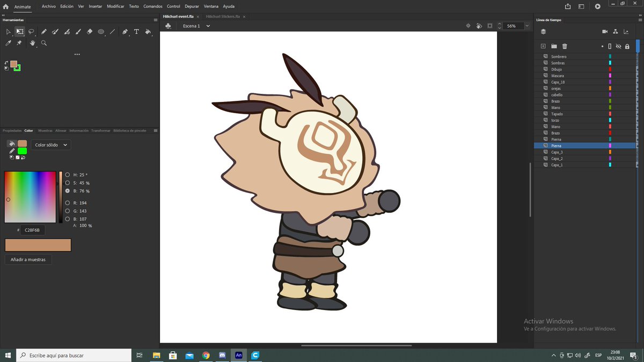The image size is (644, 362).
Task: Click the fill color swatch in Color panel
Action: click(22, 143)
